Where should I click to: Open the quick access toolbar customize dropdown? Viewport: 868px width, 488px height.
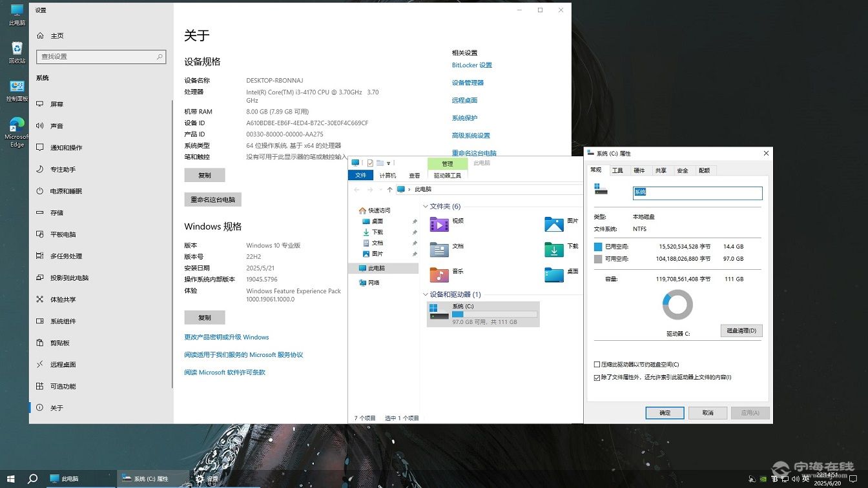tap(388, 163)
